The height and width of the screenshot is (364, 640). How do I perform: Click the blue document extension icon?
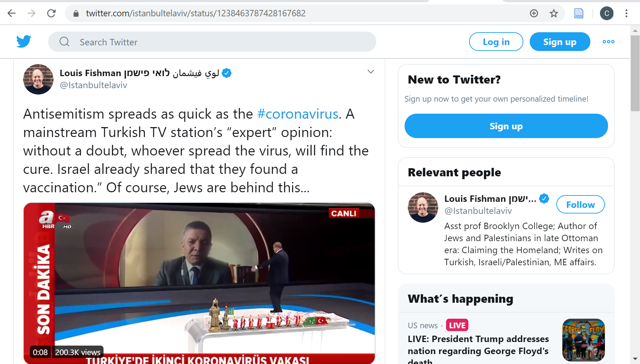point(579,13)
